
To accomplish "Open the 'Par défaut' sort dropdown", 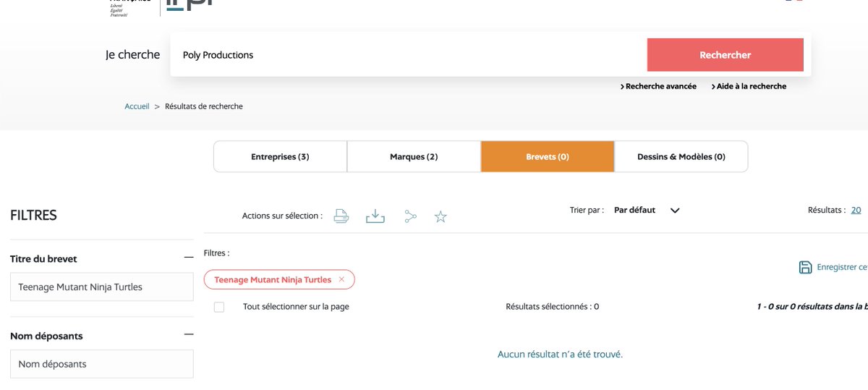I will coord(647,211).
